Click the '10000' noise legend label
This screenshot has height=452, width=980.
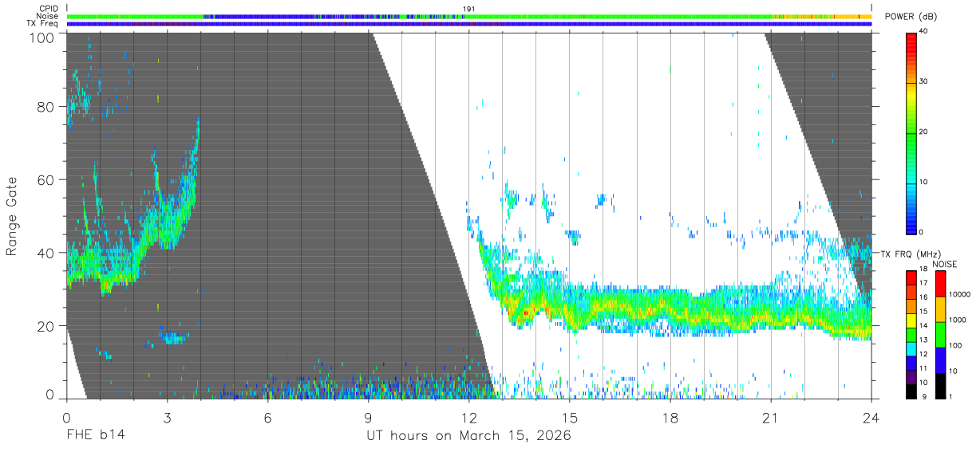958,294
